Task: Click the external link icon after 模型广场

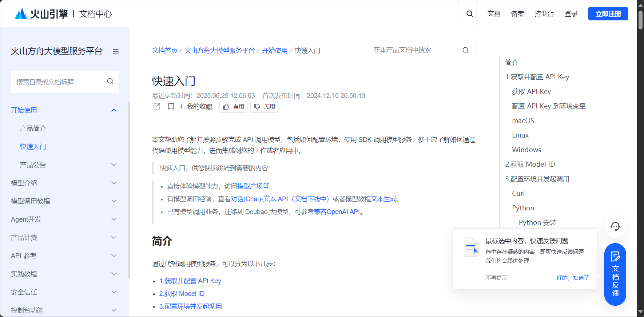Action: (x=266, y=186)
